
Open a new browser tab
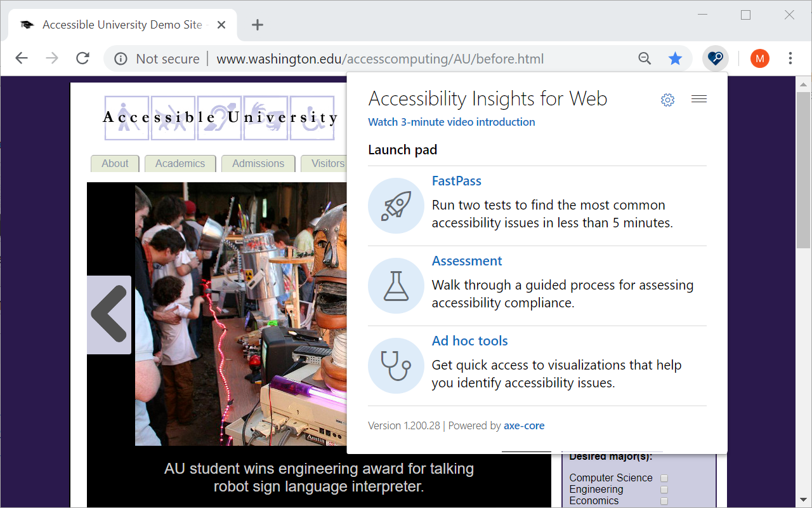click(x=257, y=25)
